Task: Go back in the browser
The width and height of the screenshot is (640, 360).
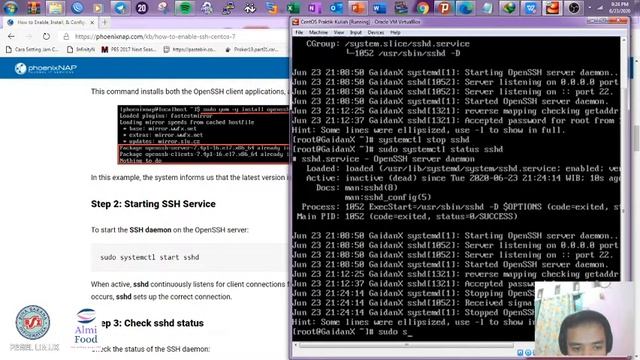Action: click(x=11, y=36)
